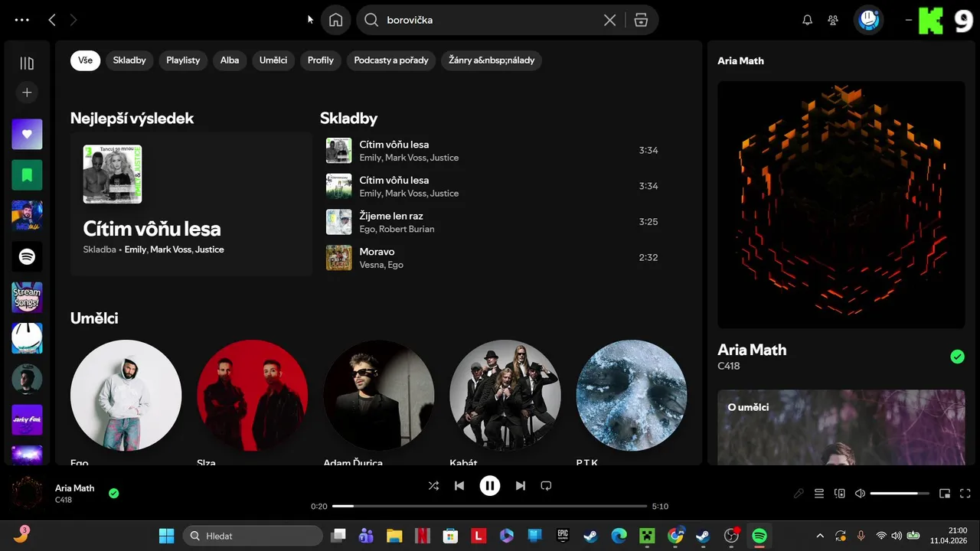This screenshot has width=980, height=551.
Task: Open Netflix from the taskbar
Action: pyautogui.click(x=422, y=536)
